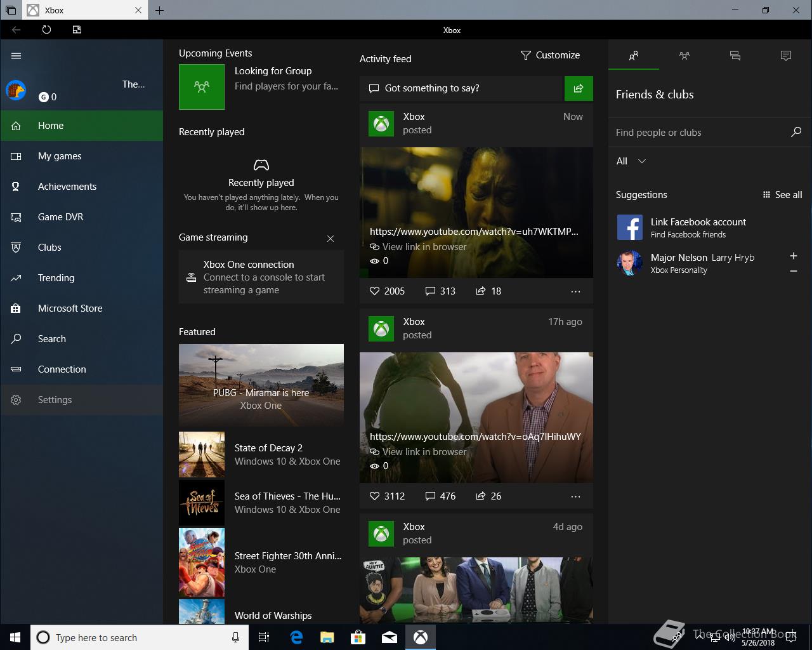
Task: Open Game DVR section
Action: [81, 217]
